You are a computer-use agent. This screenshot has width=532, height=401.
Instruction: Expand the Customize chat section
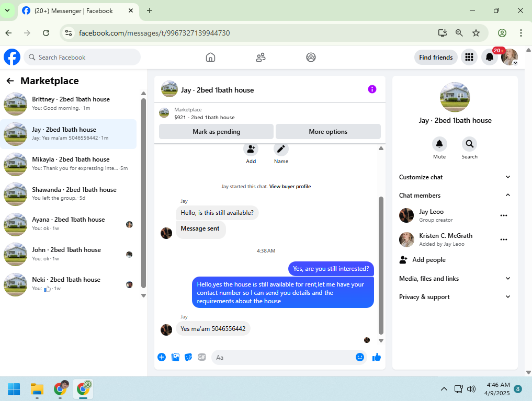pyautogui.click(x=455, y=177)
